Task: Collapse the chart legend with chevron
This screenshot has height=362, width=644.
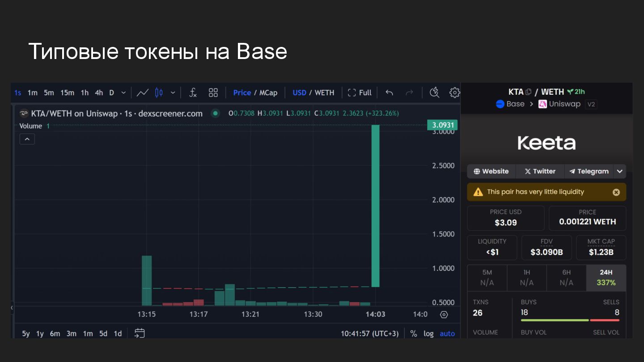Action: [27, 139]
